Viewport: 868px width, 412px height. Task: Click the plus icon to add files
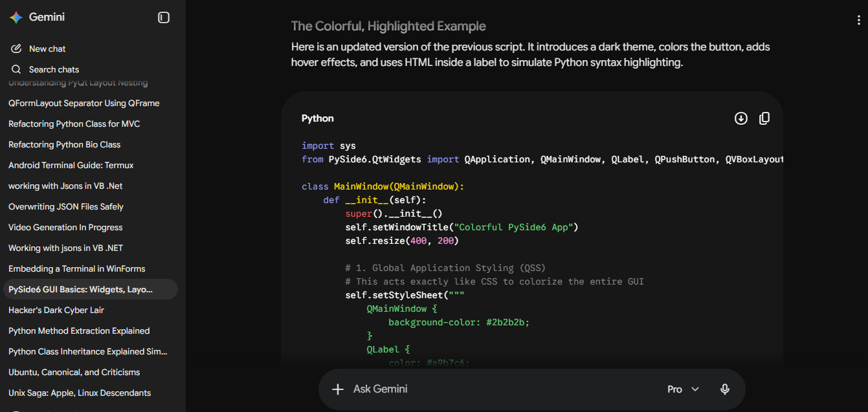point(337,389)
